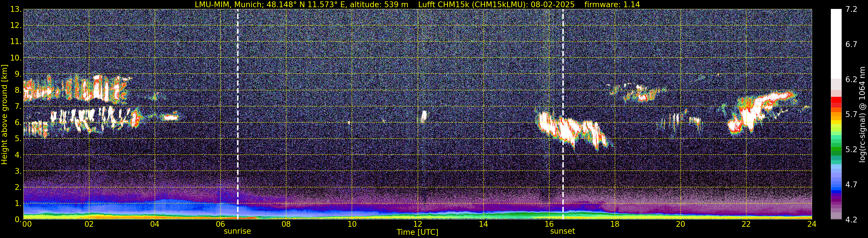Click the time axis tick label 20
Viewport: 868px width, 238px height.
(x=680, y=224)
